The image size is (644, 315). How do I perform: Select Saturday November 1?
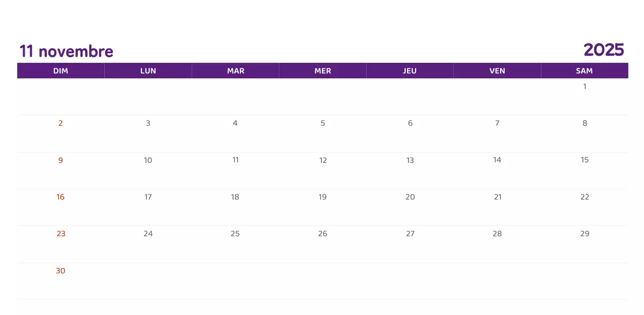[x=585, y=86]
